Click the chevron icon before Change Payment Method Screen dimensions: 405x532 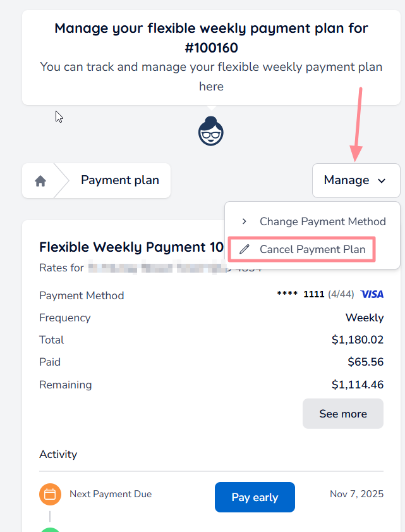pos(245,221)
